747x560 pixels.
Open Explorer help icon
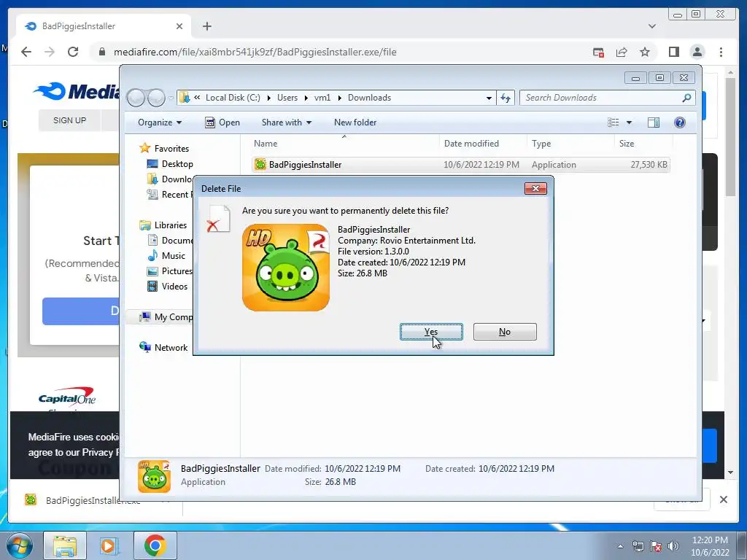tap(680, 122)
